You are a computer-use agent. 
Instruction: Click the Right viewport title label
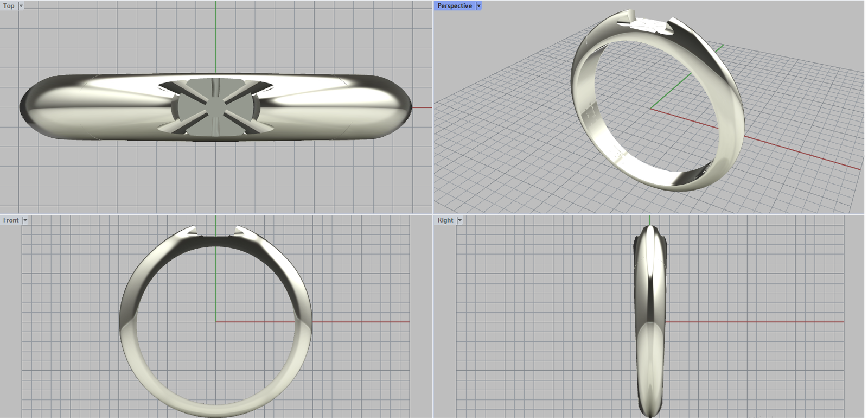pyautogui.click(x=445, y=220)
